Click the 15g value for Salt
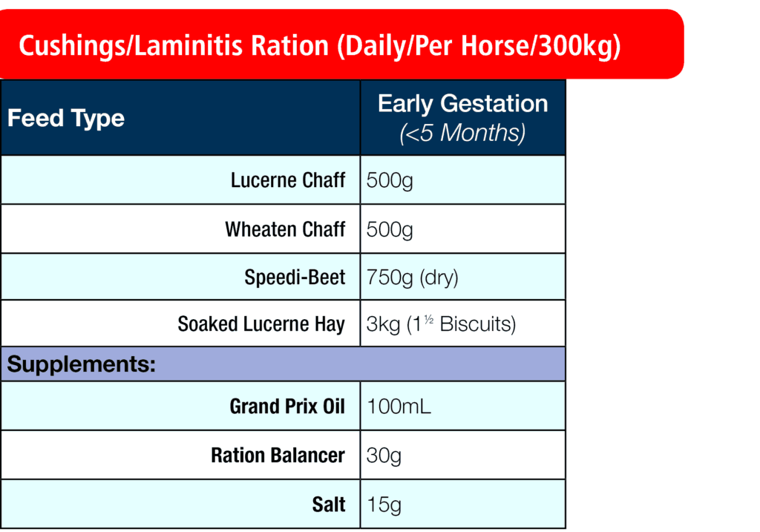 tap(384, 505)
